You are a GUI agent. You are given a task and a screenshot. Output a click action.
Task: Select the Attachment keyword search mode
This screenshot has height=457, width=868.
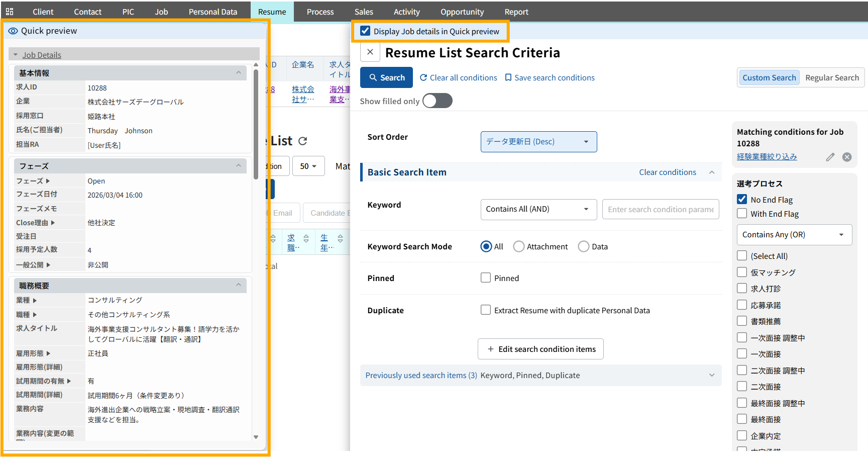[x=519, y=246]
